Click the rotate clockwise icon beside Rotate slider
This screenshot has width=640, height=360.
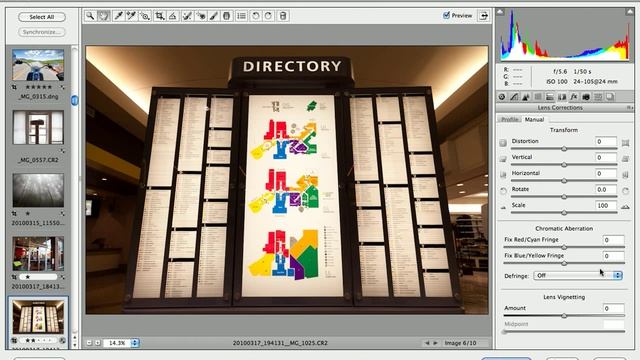(625, 191)
